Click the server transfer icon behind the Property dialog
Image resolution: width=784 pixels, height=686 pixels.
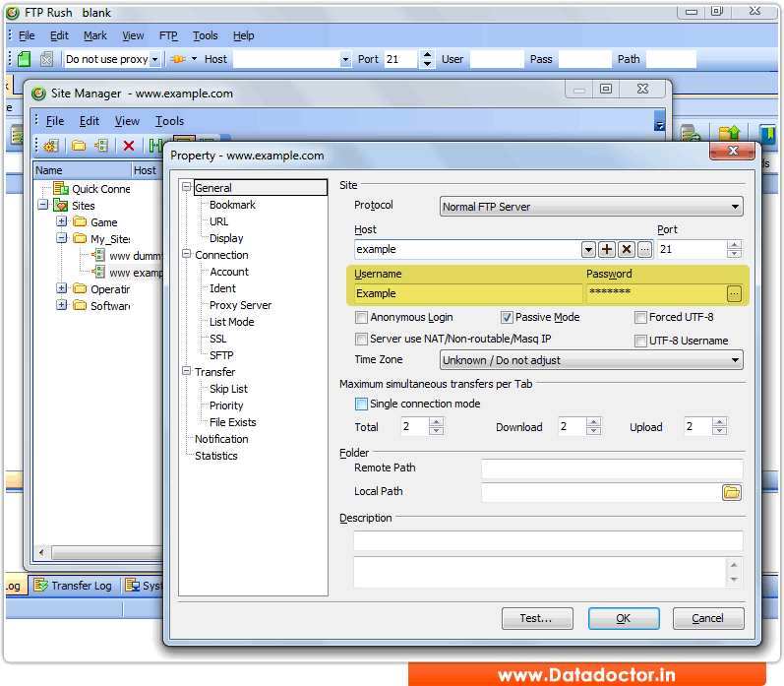pos(691,133)
